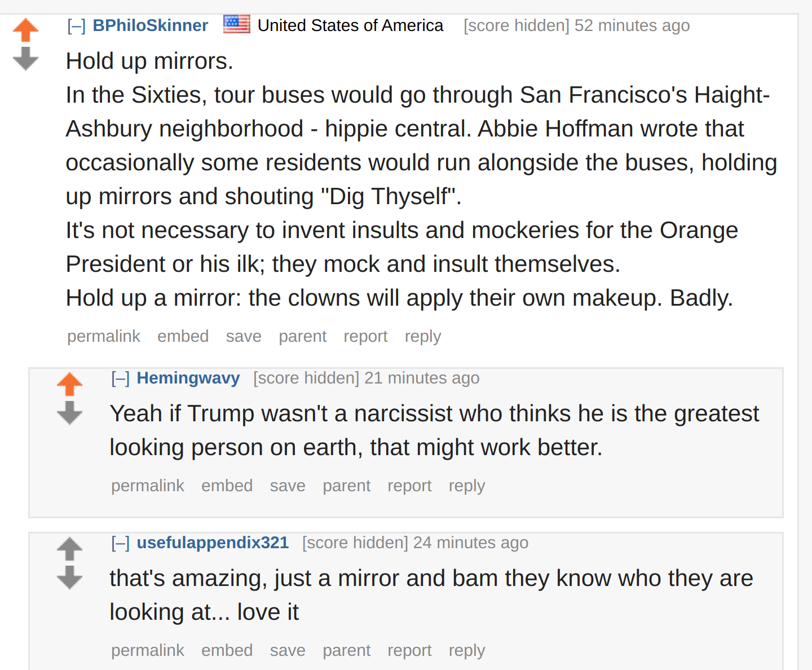Downvote BPhiloSkinner's comment
Screen dimensions: 812x670
(x=25, y=59)
